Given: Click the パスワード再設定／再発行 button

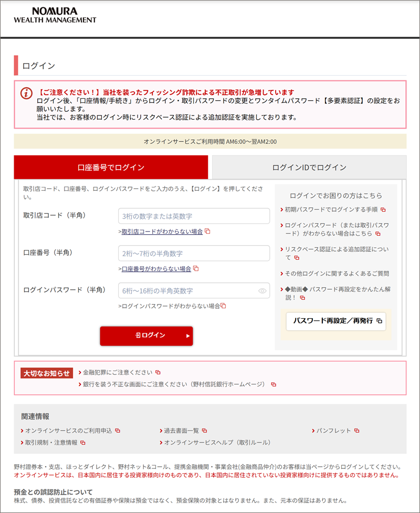Looking at the screenshot, I should click(x=336, y=320).
